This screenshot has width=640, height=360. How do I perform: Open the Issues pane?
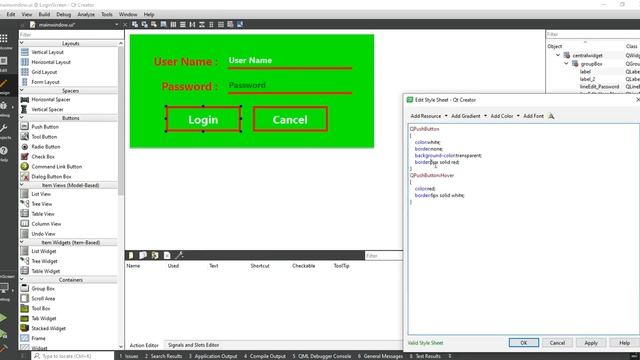tap(129, 356)
